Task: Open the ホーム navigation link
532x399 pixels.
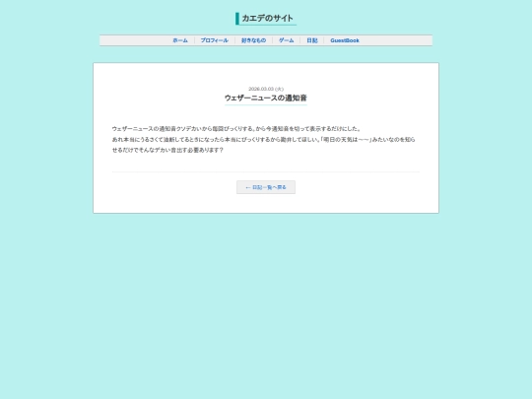Action: (180, 40)
